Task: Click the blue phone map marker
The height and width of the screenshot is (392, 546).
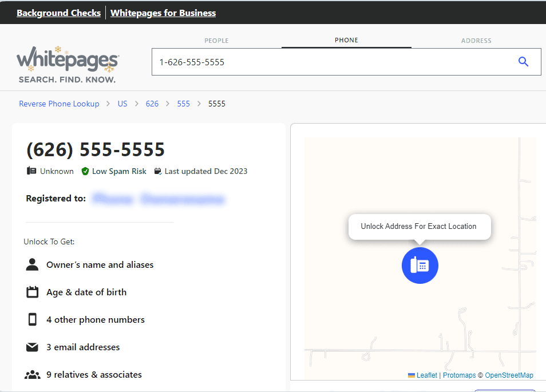Action: tap(420, 266)
